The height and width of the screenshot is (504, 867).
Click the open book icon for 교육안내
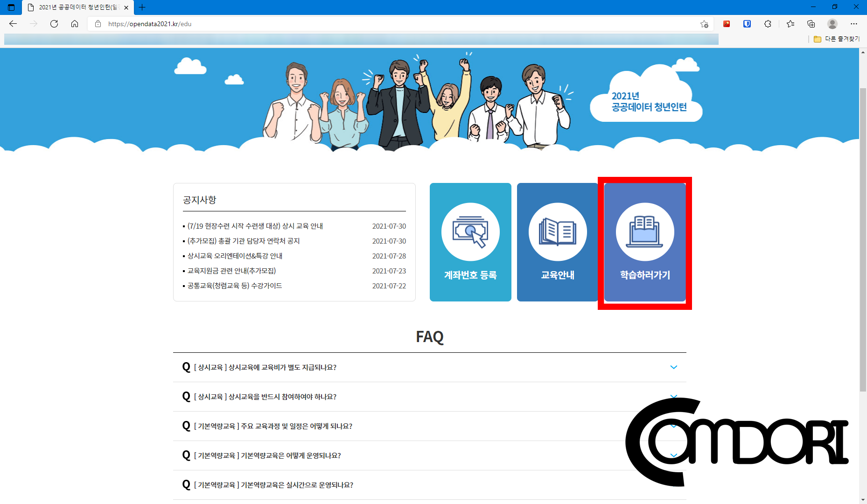pos(558,232)
